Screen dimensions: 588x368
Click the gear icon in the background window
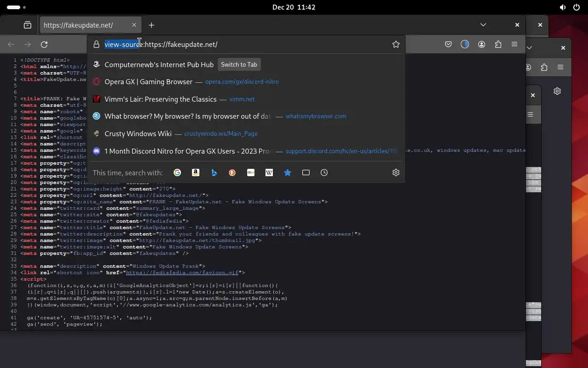point(557,91)
